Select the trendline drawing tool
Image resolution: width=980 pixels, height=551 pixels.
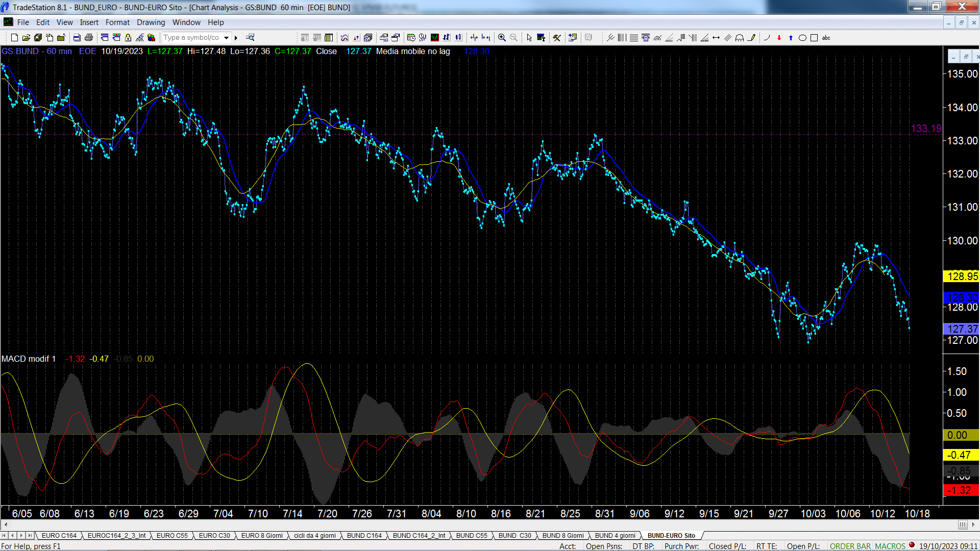[610, 38]
